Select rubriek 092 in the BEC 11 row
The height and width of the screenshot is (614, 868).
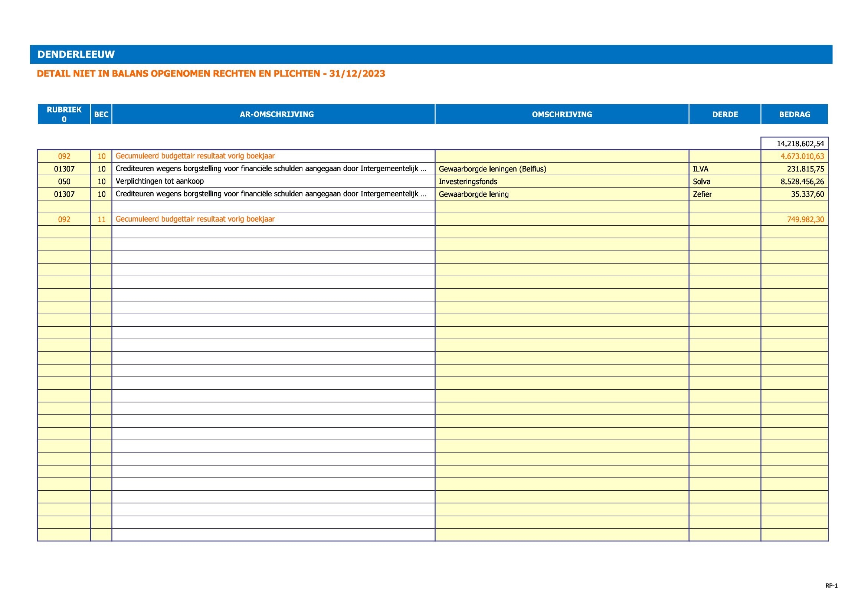[x=64, y=219]
